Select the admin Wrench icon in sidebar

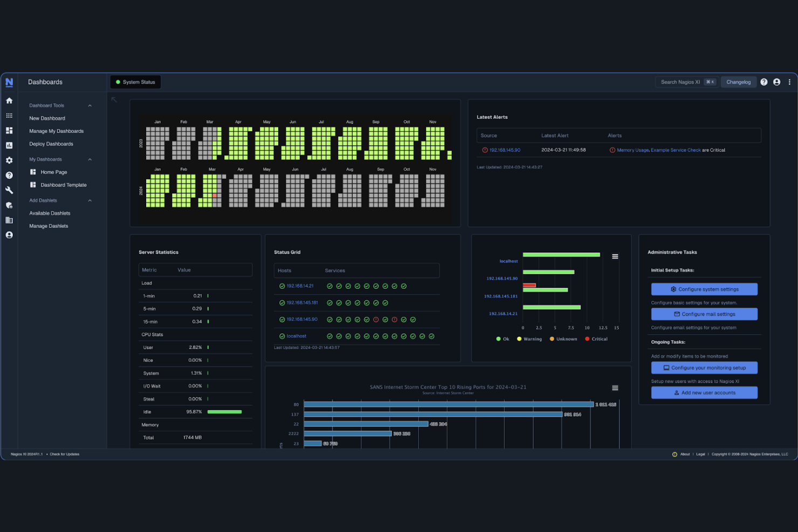(9, 190)
